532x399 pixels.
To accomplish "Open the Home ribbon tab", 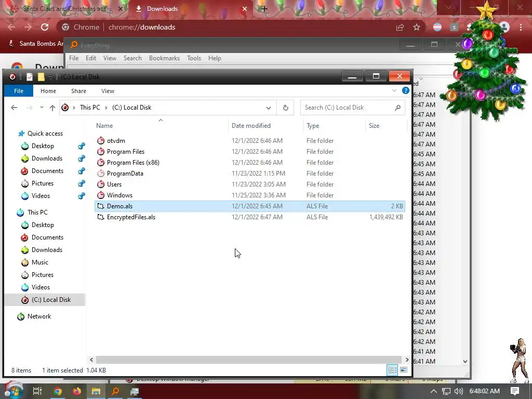I will click(48, 91).
